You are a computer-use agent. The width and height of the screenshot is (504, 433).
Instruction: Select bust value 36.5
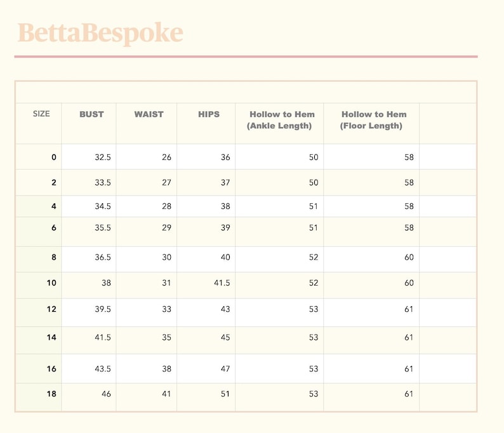click(103, 257)
